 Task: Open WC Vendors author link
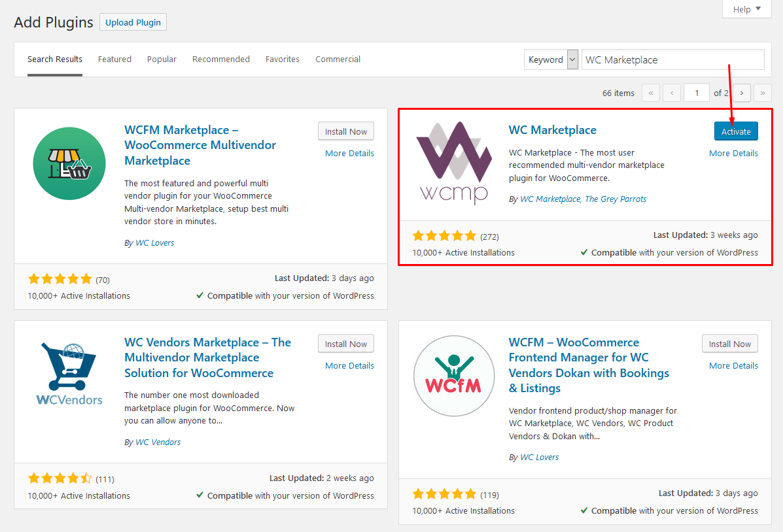coord(158,442)
